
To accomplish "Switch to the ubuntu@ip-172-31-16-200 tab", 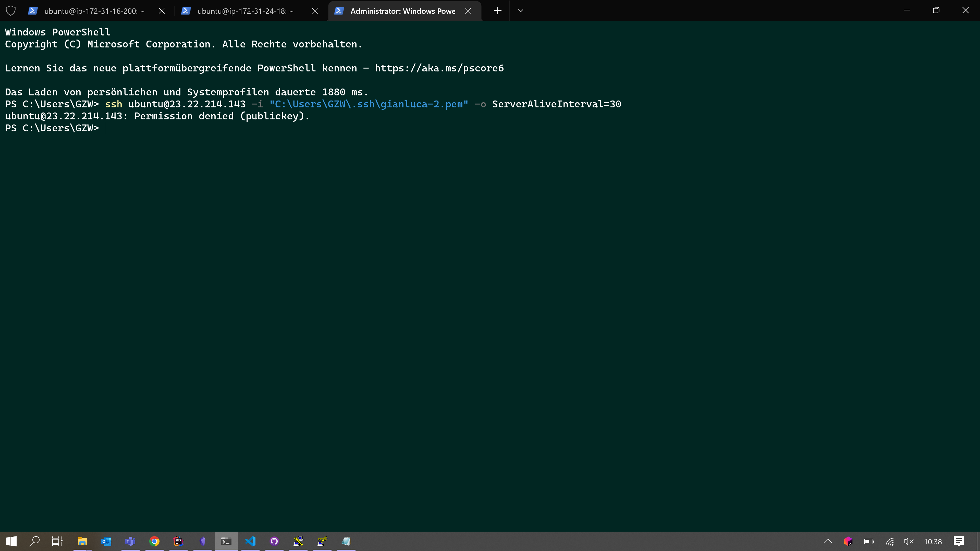I will (x=94, y=11).
